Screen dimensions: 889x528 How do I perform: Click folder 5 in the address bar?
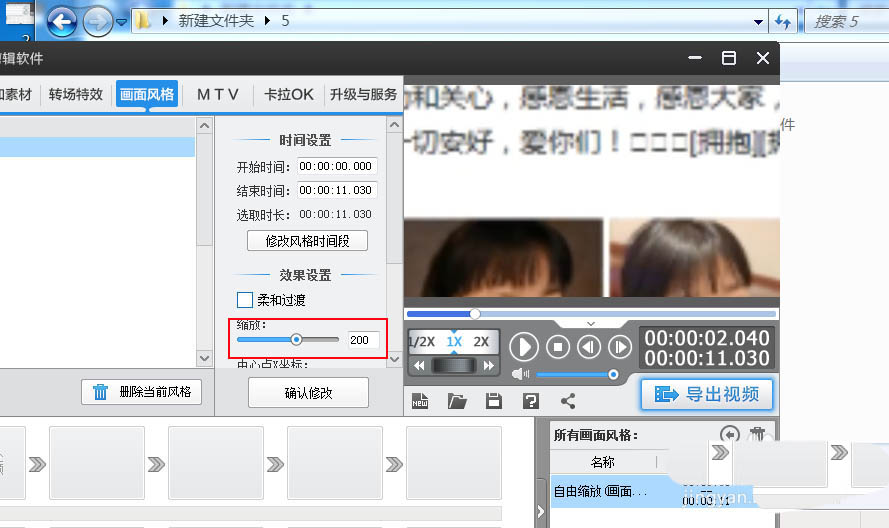[x=285, y=21]
